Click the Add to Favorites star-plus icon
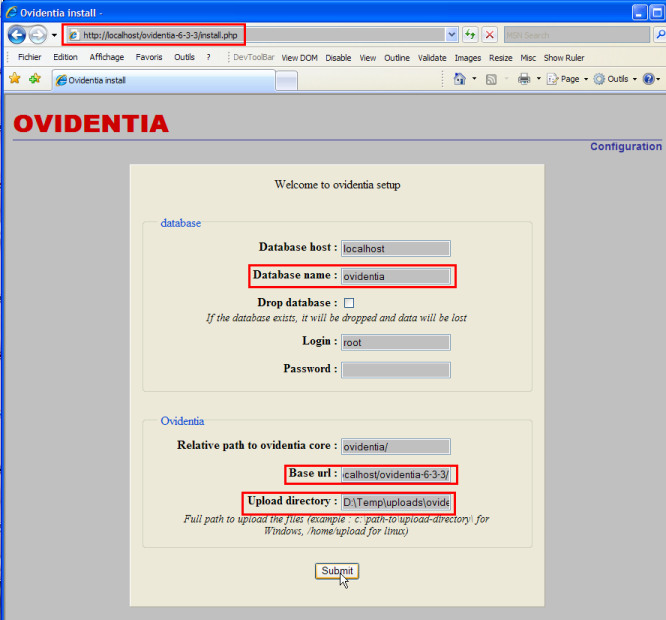 pyautogui.click(x=35, y=78)
